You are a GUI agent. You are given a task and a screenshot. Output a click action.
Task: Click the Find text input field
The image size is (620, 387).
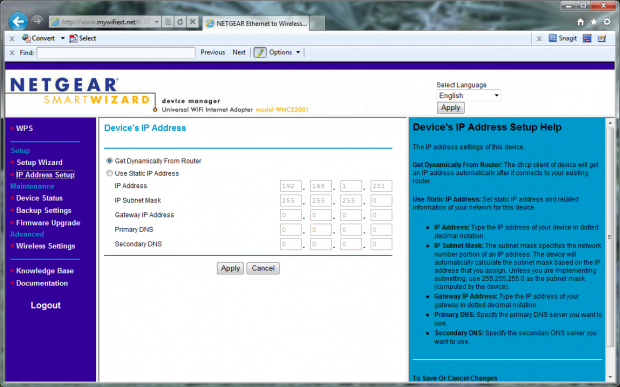[116, 53]
